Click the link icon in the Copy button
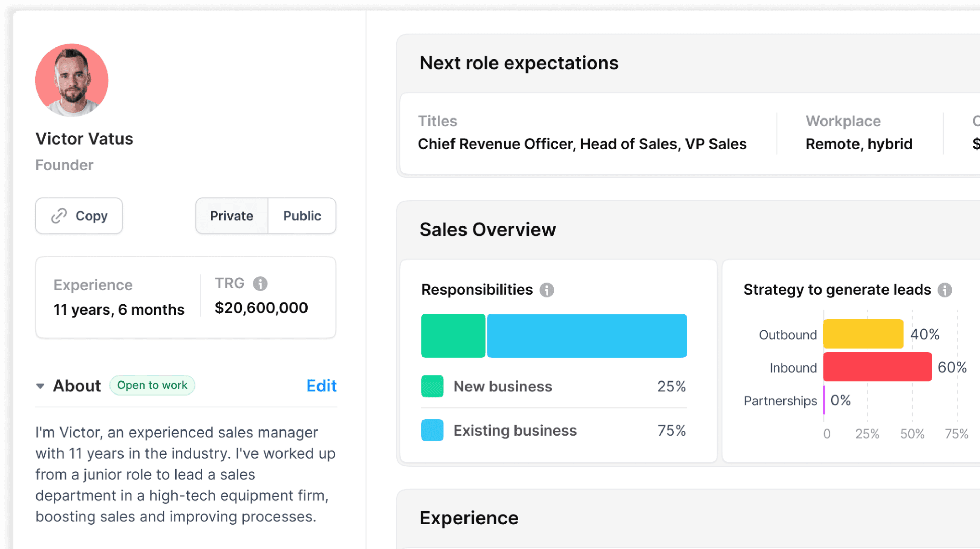Screen dimensions: 980x549 (x=59, y=216)
